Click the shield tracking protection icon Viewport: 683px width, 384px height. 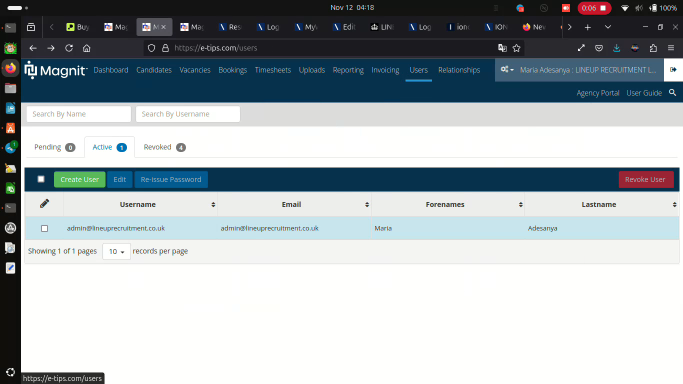pyautogui.click(x=151, y=48)
